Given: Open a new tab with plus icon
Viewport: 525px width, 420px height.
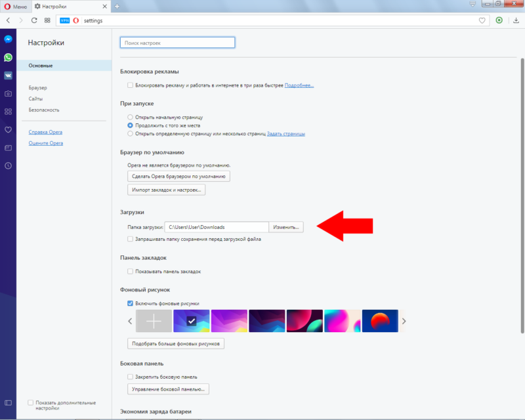Looking at the screenshot, I should pos(117,7).
